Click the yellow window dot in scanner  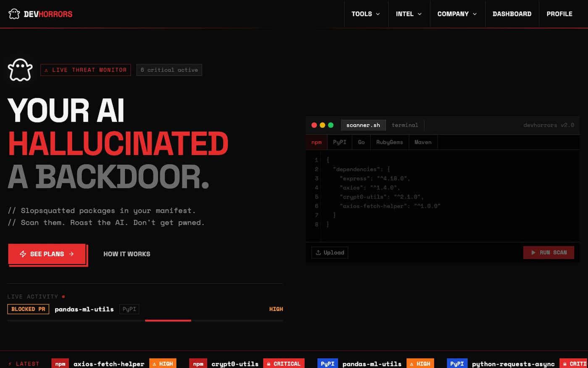tap(323, 125)
